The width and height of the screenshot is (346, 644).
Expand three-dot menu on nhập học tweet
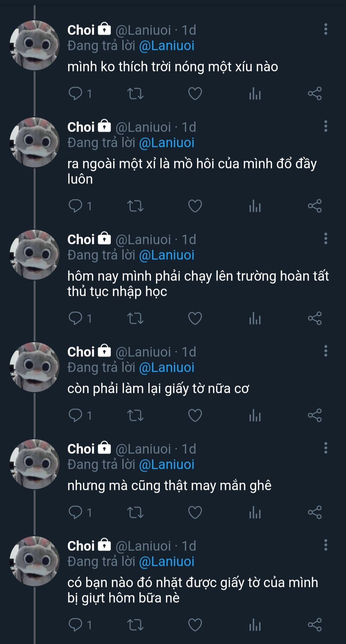click(326, 239)
